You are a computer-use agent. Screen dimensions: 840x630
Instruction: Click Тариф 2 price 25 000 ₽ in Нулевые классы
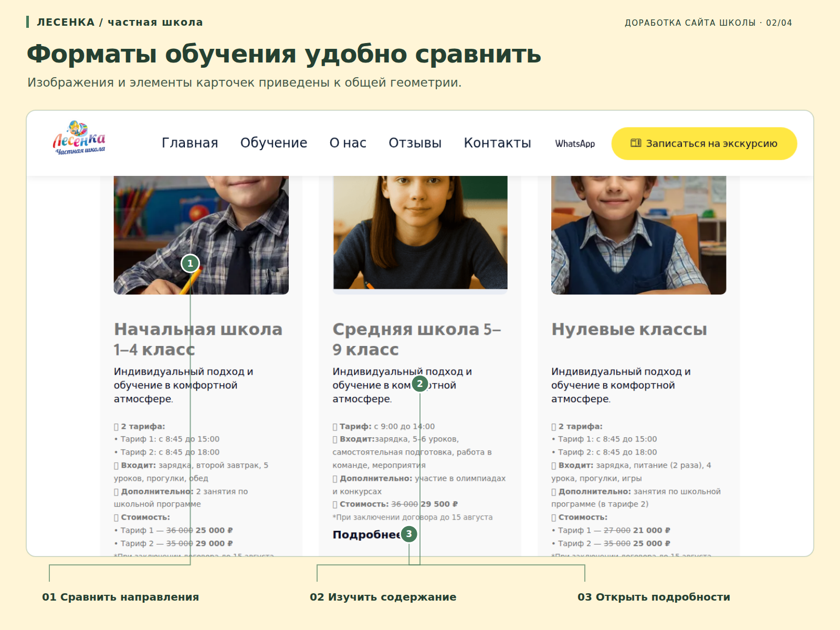point(652,543)
